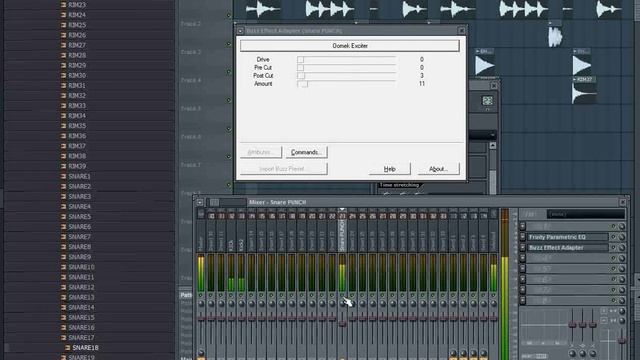This screenshot has height=360, width=640.
Task: Toggle mute LED on send track 2
Action: tap(463, 295)
